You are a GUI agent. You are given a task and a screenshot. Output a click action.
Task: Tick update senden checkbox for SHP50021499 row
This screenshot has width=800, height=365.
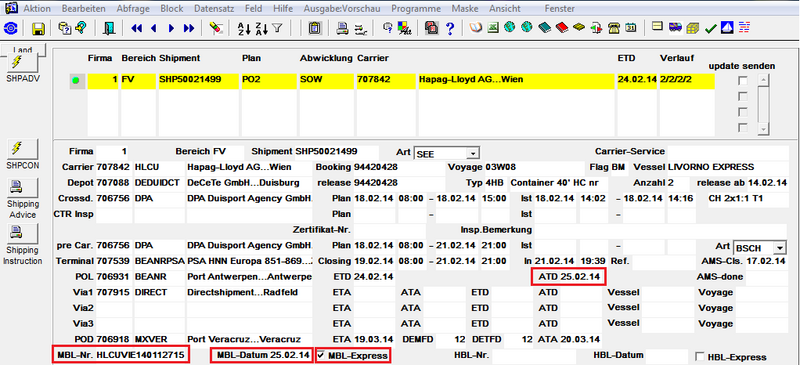(x=743, y=81)
